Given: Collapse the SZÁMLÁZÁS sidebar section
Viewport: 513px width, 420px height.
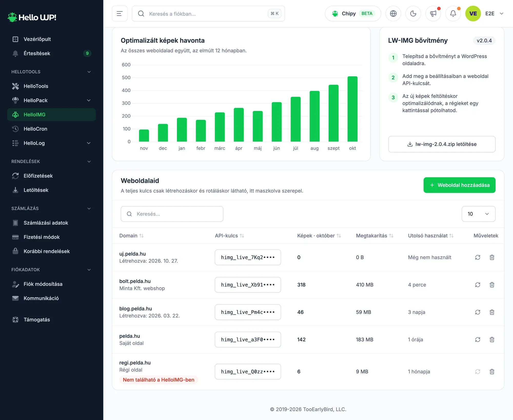Looking at the screenshot, I should click(51, 208).
